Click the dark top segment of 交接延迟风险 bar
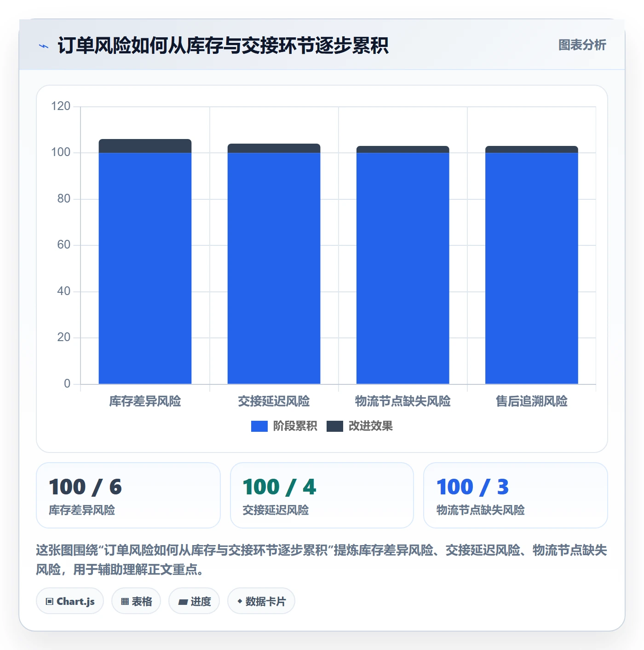 click(x=274, y=148)
